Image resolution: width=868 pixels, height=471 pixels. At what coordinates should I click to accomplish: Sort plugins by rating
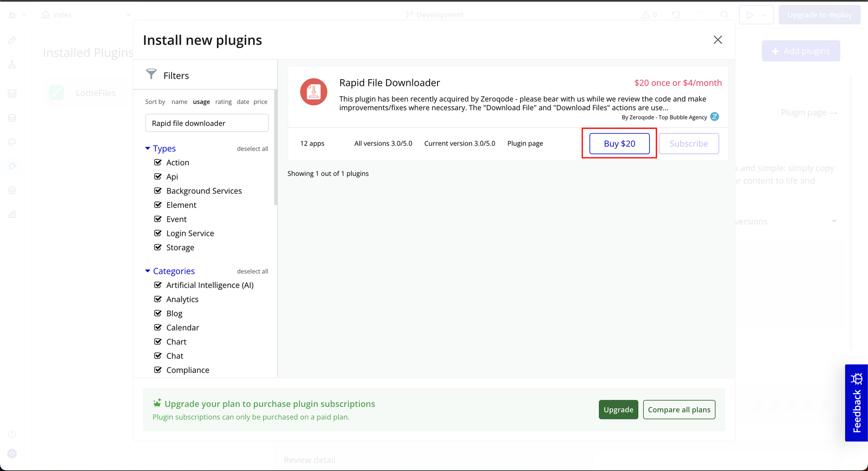[x=223, y=102]
